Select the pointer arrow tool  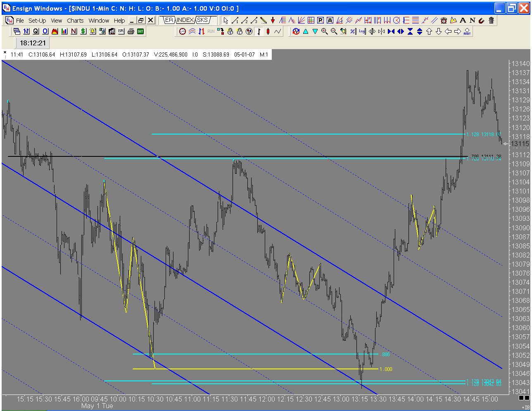click(226, 20)
